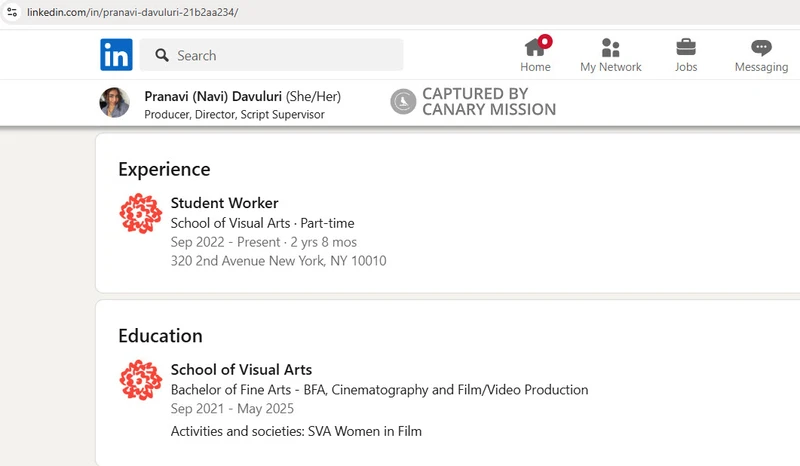Click the 'Producer, Director, Script Supervisor' headline
This screenshot has height=466, width=800.
click(x=234, y=114)
